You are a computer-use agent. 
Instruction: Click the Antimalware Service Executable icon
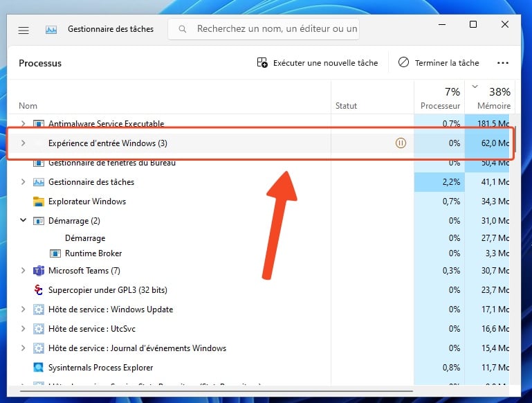coord(38,123)
